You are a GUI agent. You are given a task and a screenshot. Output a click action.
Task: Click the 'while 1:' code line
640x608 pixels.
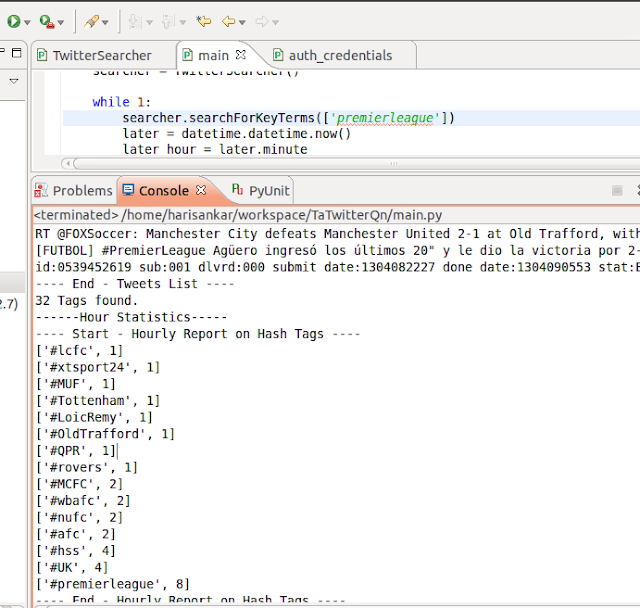[x=121, y=102]
